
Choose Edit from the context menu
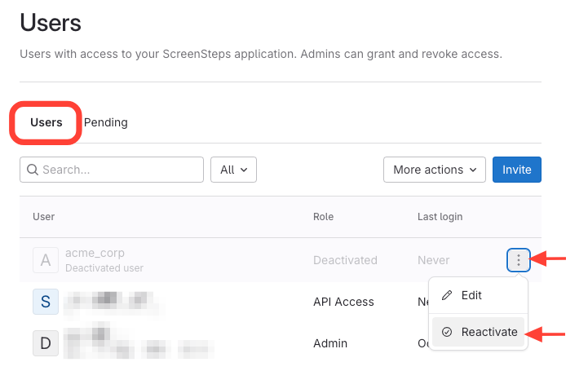point(471,295)
